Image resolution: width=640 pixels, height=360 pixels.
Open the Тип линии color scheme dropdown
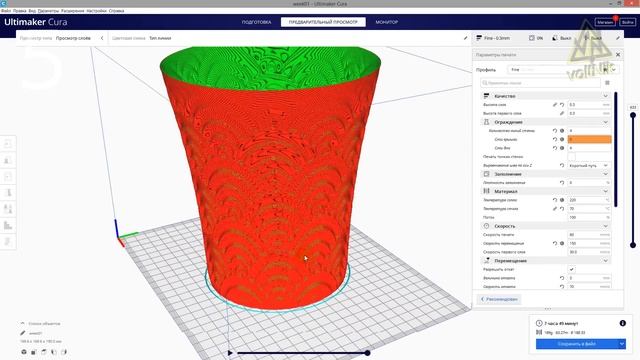pyautogui.click(x=160, y=38)
